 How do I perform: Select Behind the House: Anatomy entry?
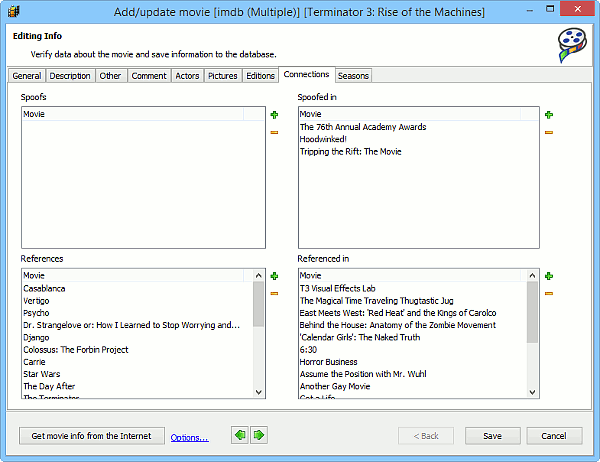pos(398,325)
